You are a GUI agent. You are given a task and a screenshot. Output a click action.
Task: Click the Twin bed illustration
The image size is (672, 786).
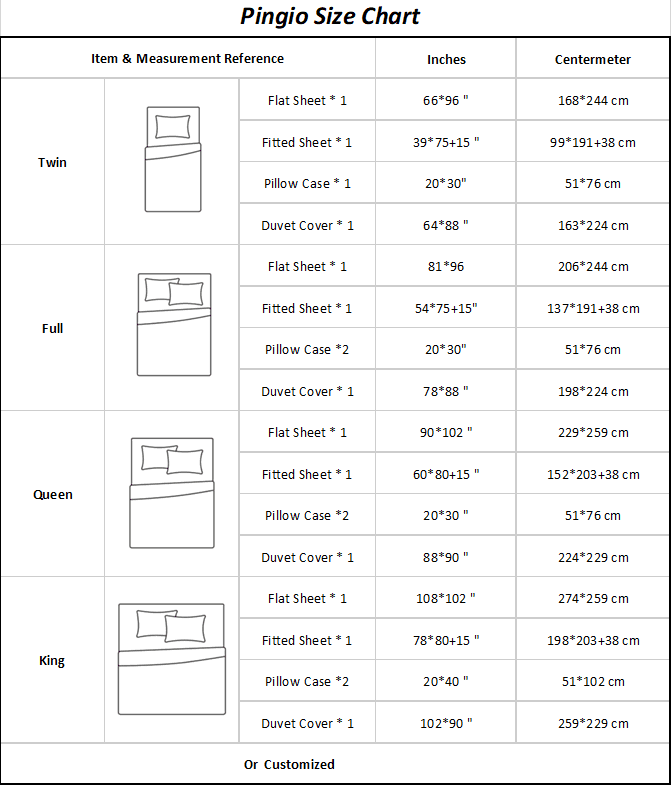pyautogui.click(x=173, y=159)
